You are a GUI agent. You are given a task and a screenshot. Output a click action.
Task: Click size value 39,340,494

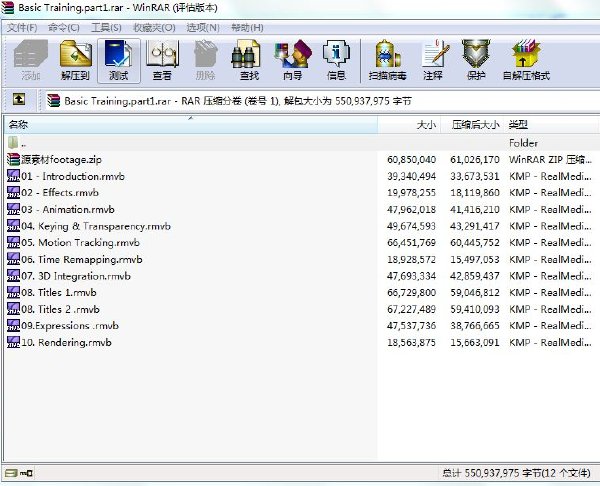[411, 176]
